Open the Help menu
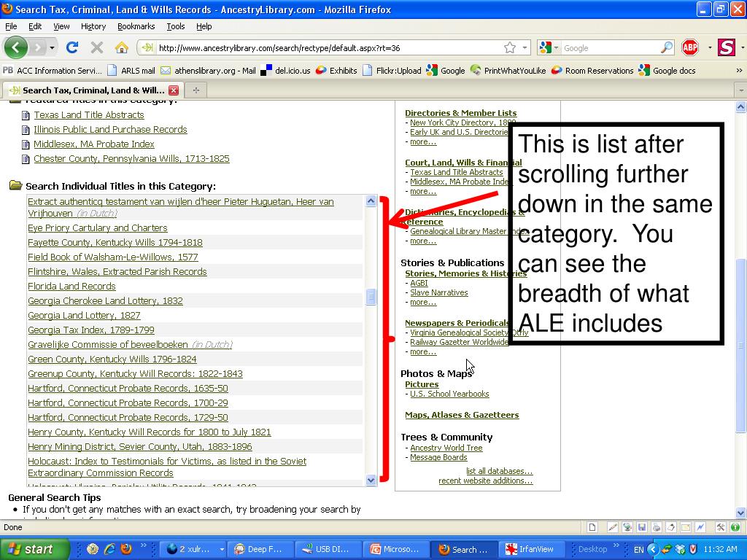The width and height of the screenshot is (747, 560). coord(204,26)
